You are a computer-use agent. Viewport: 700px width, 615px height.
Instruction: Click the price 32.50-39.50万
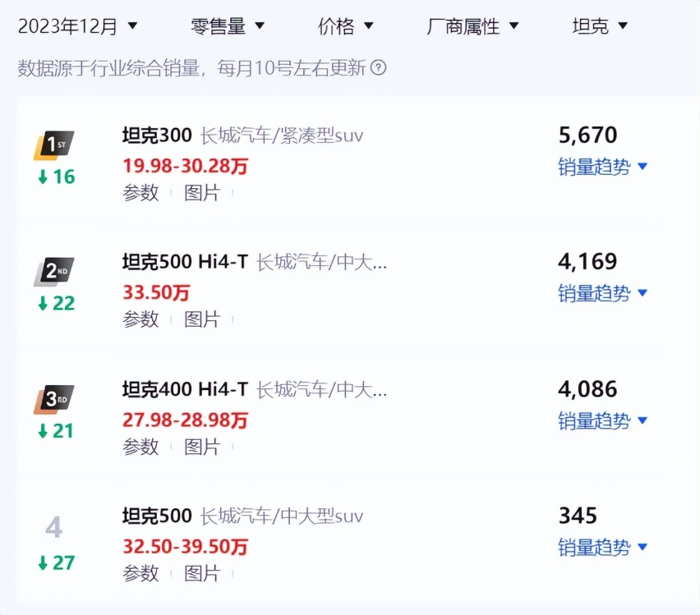pyautogui.click(x=185, y=547)
